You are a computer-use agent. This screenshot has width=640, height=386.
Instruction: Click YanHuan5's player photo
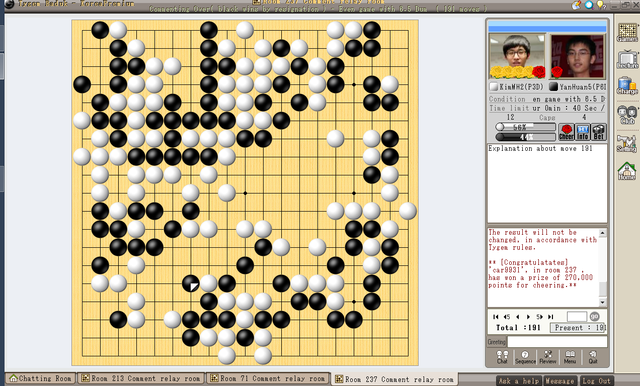coord(578,56)
